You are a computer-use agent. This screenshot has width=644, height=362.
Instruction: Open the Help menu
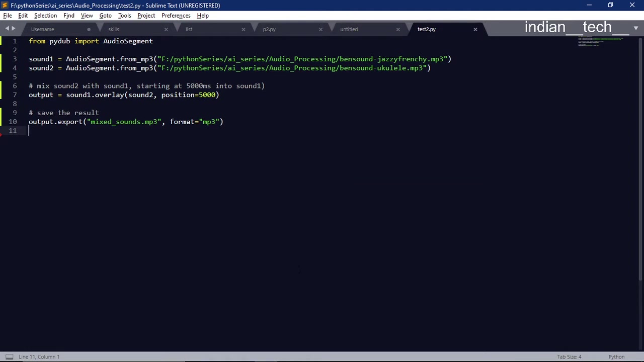click(x=203, y=16)
